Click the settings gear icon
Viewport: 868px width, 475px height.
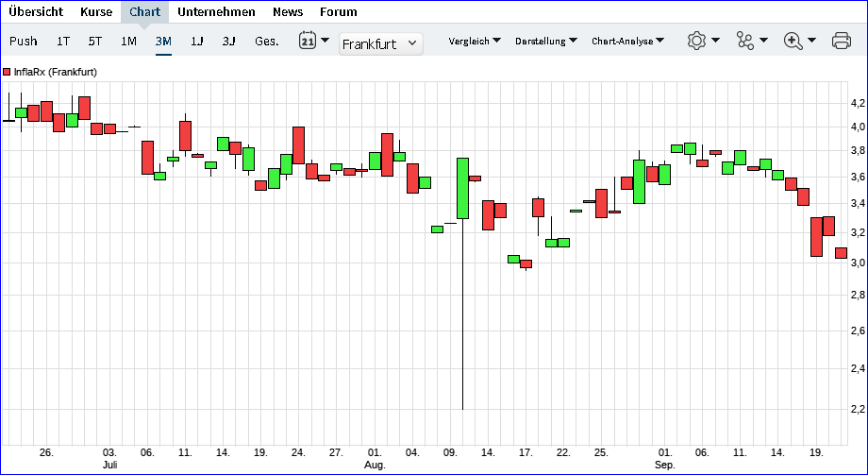point(697,41)
